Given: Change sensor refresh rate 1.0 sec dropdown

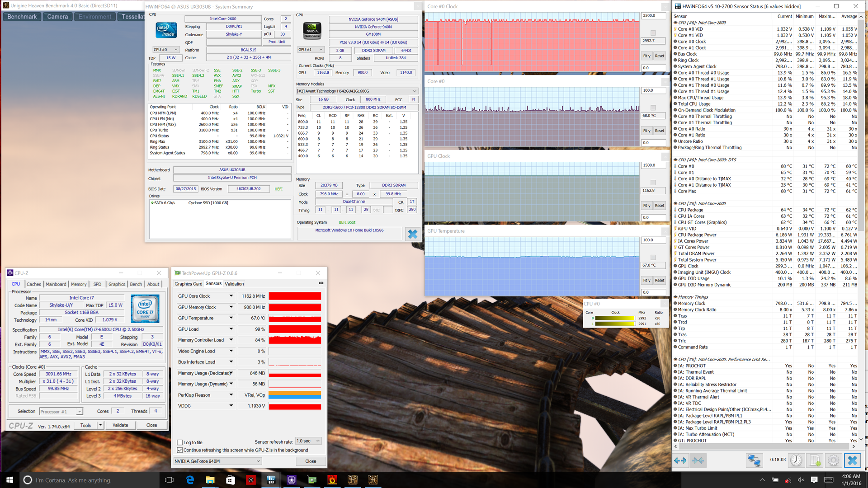Looking at the screenshot, I should (x=308, y=441).
